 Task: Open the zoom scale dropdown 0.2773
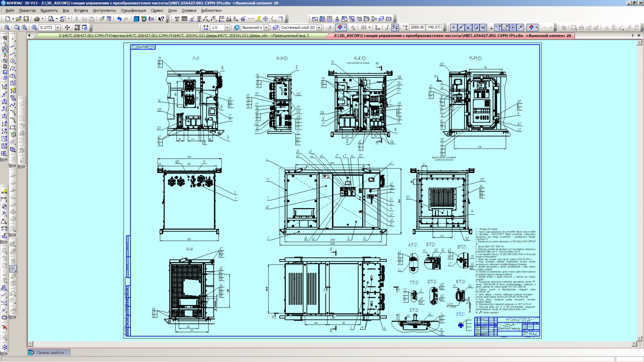tap(58, 28)
